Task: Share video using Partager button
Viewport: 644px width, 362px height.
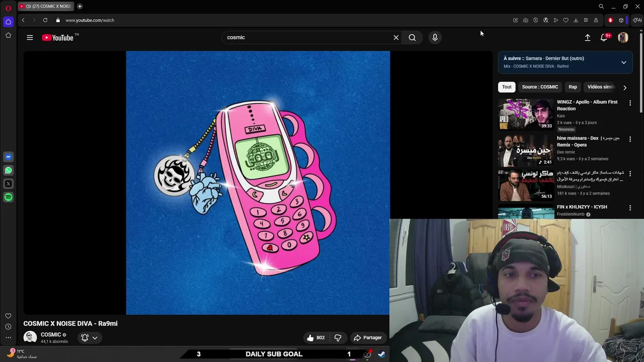Action: click(368, 338)
